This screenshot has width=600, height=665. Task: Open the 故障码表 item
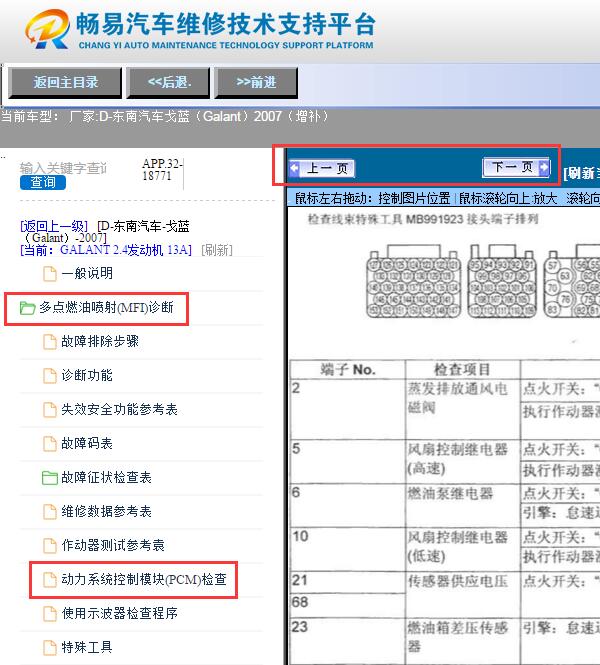point(87,443)
